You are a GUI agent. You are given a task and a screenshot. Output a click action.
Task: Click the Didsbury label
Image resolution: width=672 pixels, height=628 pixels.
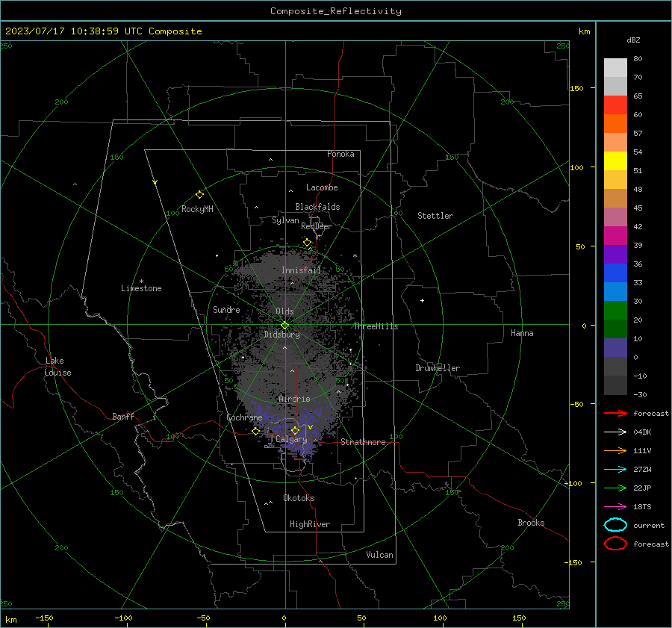281,335
